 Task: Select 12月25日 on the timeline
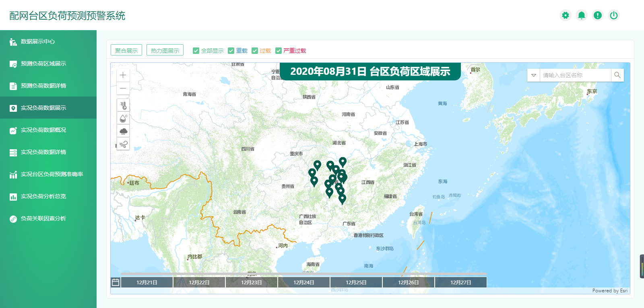(x=356, y=282)
